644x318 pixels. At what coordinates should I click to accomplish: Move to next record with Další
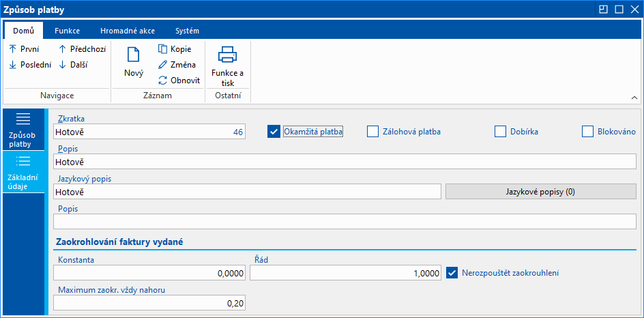click(x=73, y=65)
